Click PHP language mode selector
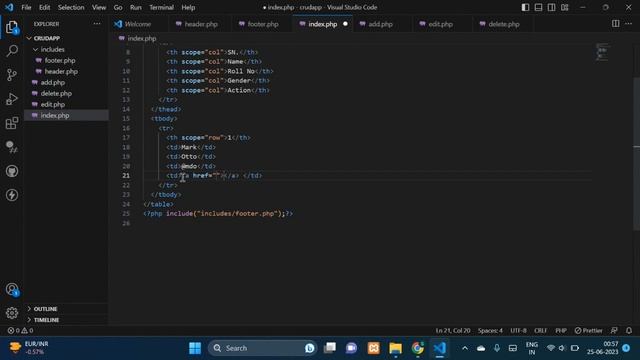Viewport: 640px width, 360px height. (x=561, y=330)
